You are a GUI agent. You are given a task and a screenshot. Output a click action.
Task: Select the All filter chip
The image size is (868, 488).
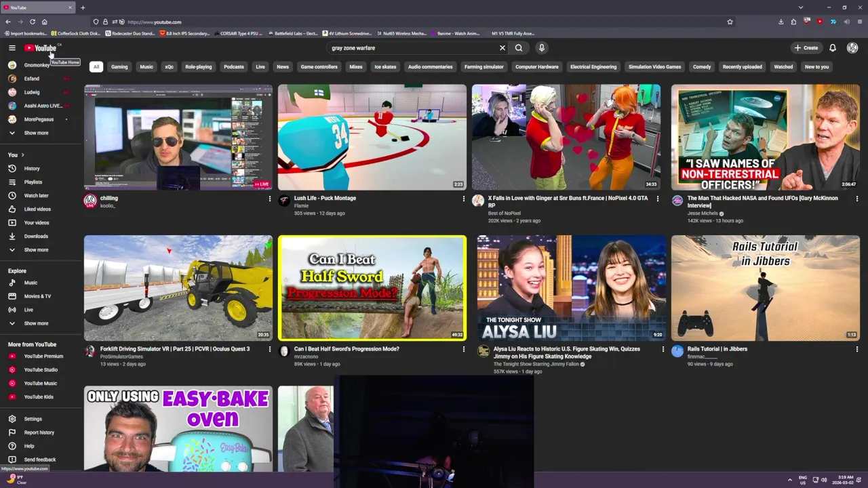click(x=96, y=66)
